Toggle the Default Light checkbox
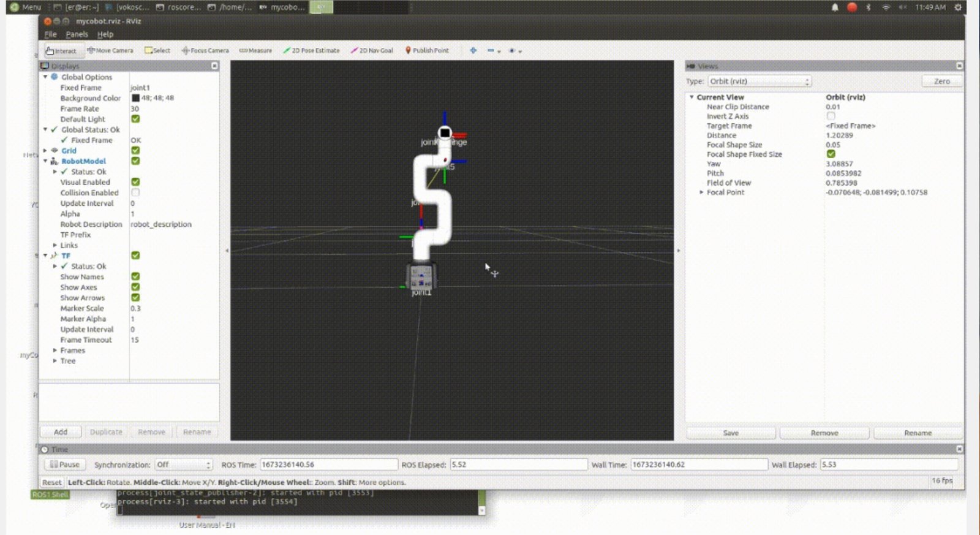The width and height of the screenshot is (980, 535). click(135, 119)
